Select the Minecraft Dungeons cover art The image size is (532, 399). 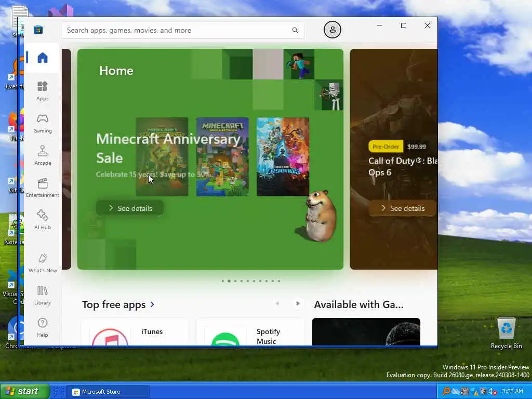pos(162,157)
